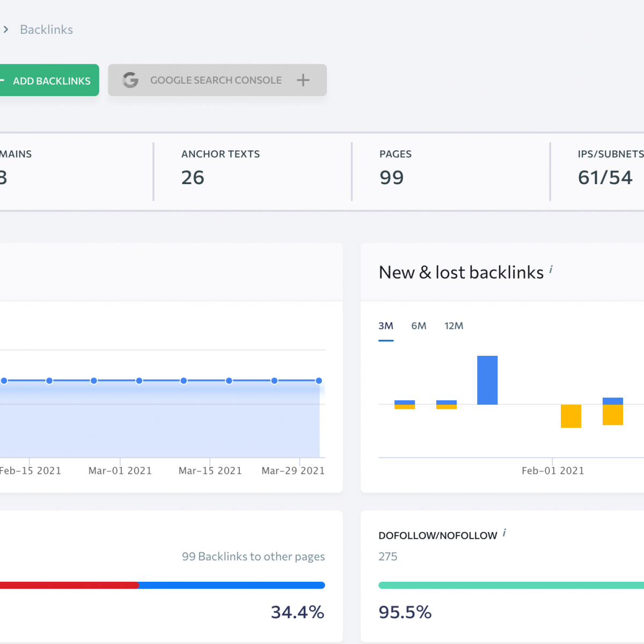Click the Google G logo icon
This screenshot has width=644, height=644.
tap(130, 80)
